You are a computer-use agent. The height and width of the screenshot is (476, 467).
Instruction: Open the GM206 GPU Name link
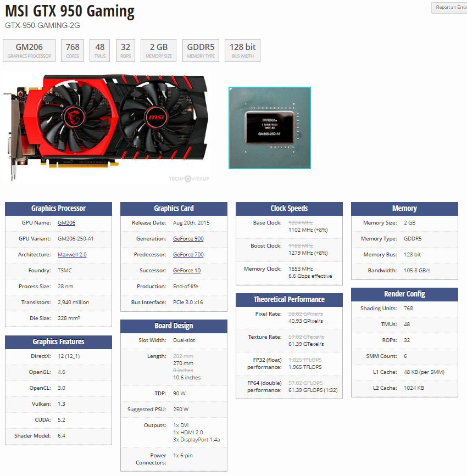pyautogui.click(x=66, y=223)
